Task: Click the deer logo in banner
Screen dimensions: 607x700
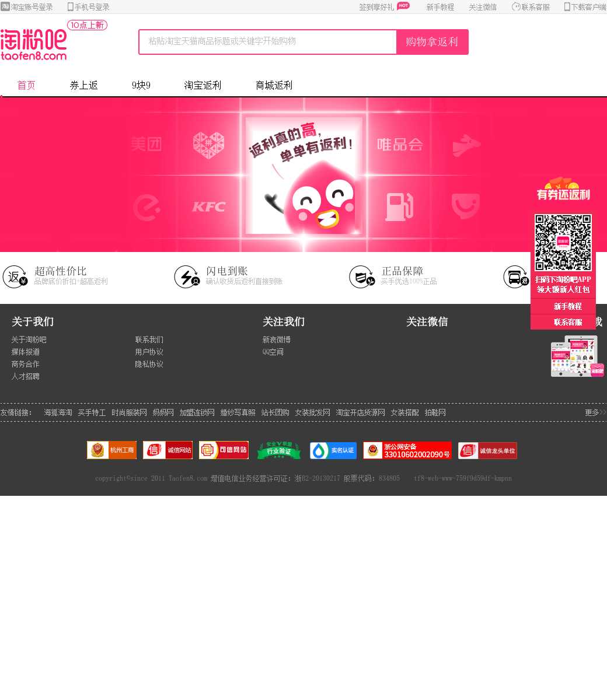Action: coord(466,145)
